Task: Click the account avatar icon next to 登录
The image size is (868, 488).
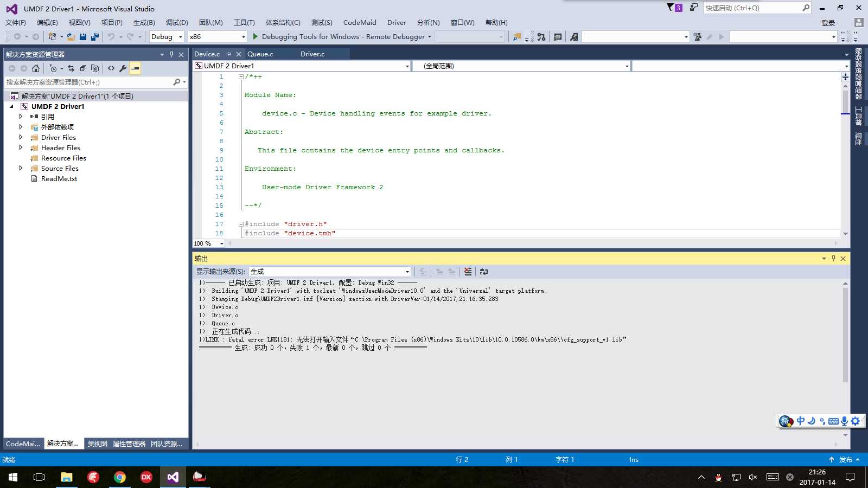Action: (858, 22)
